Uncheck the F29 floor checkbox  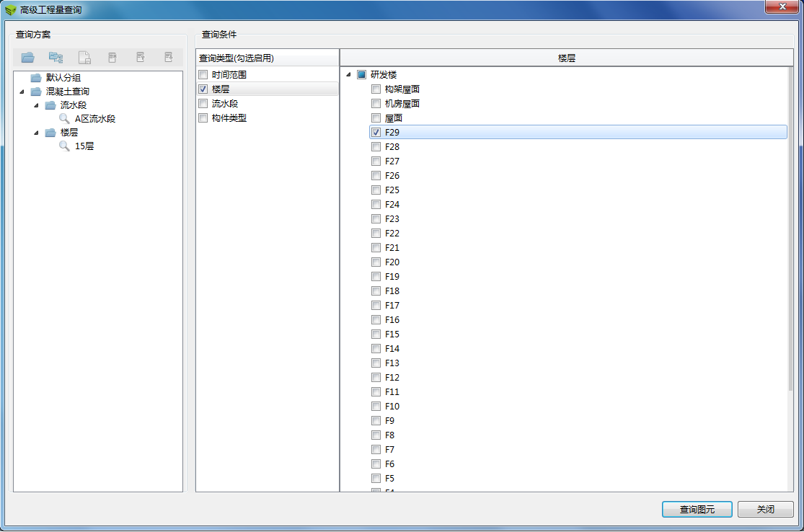[x=376, y=132]
